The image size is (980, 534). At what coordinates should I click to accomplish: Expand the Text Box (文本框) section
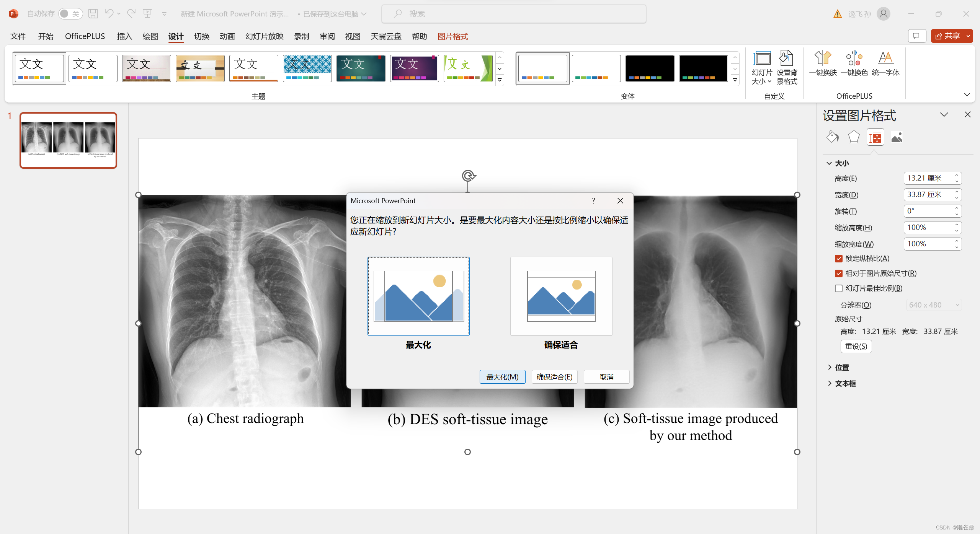(845, 384)
